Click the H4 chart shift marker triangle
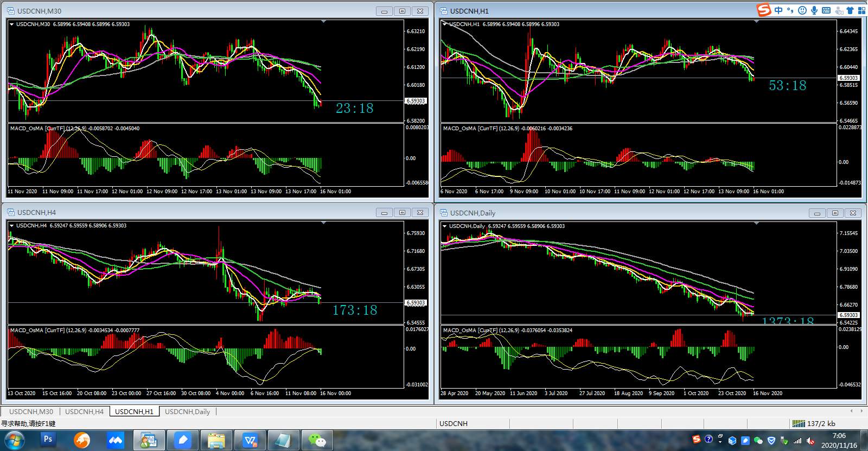Screen dimensions: 868x451 pyautogui.click(x=323, y=223)
